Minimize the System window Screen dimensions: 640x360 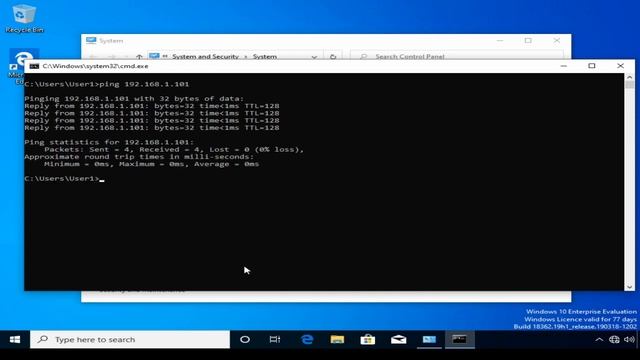(500, 40)
